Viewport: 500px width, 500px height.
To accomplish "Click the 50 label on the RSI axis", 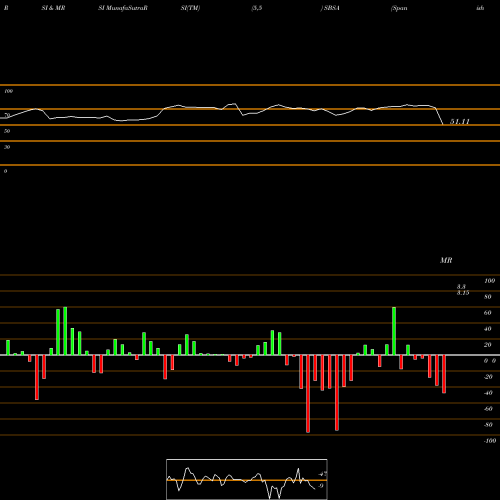I will tap(7, 131).
